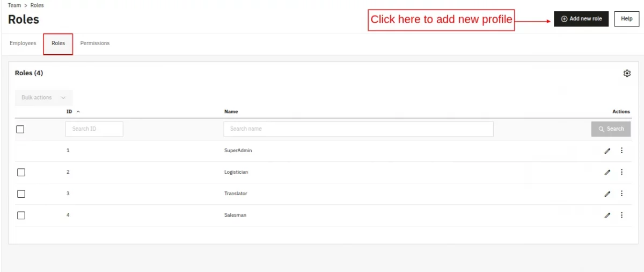Check the Translator row checkbox
Viewport: 644px width, 272px height.
point(21,194)
